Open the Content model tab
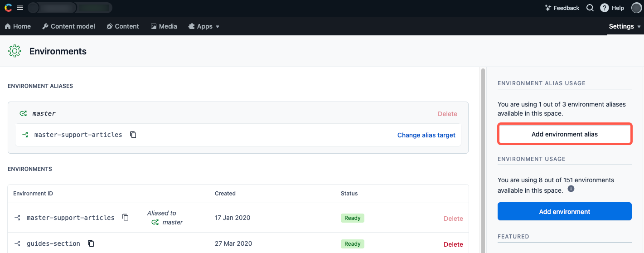 click(68, 26)
